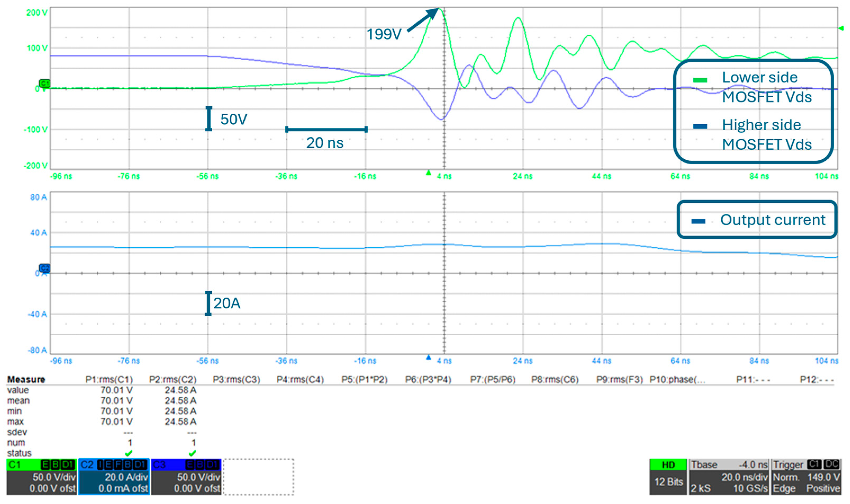Click the D1 badge on C1 descriptor

[68, 464]
